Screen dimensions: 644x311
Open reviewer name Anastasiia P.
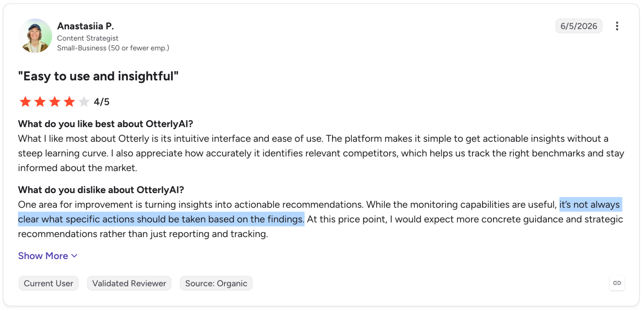(x=86, y=26)
